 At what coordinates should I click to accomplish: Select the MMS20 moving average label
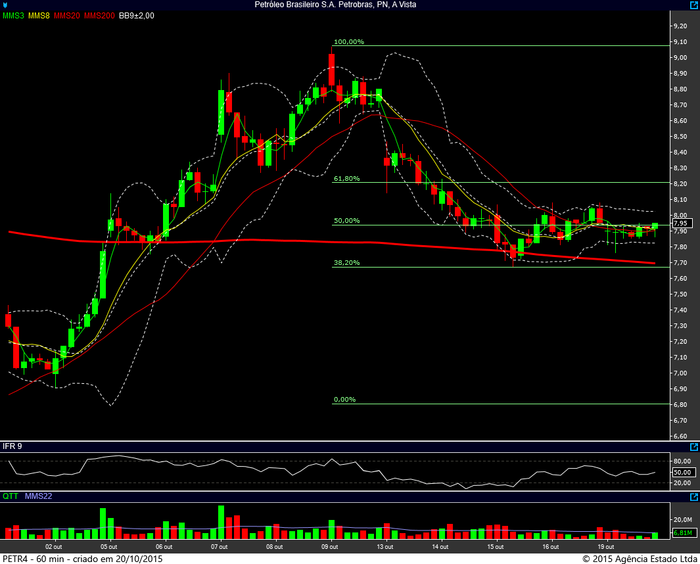(x=68, y=17)
